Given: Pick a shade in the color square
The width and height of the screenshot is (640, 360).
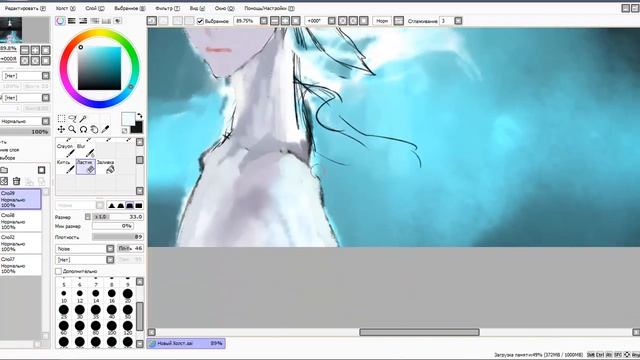Looking at the screenshot, I should 100,68.
